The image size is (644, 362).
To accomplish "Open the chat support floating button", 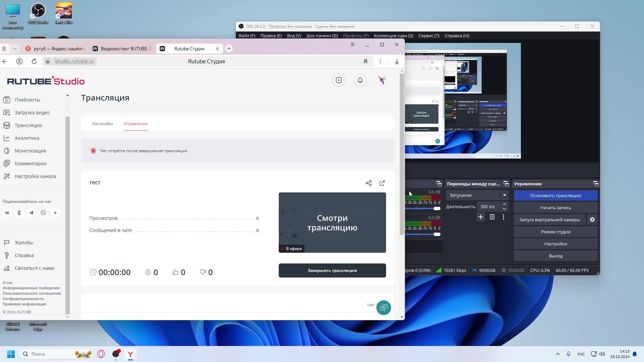I will click(384, 308).
